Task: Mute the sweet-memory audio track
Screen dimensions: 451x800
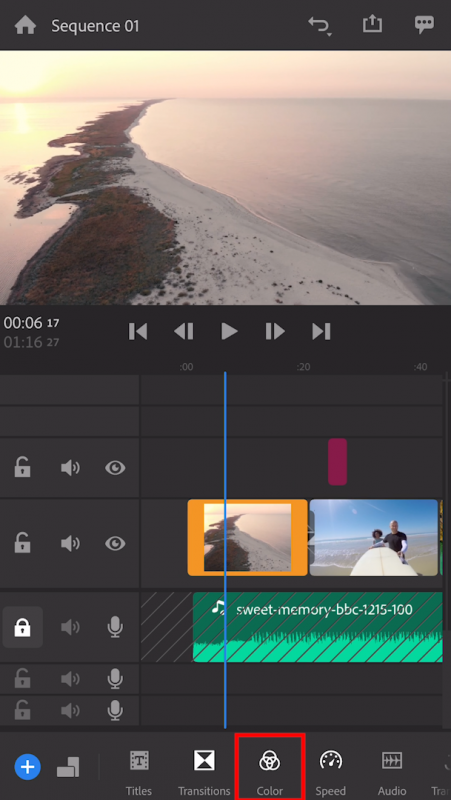Action: pyautogui.click(x=70, y=627)
